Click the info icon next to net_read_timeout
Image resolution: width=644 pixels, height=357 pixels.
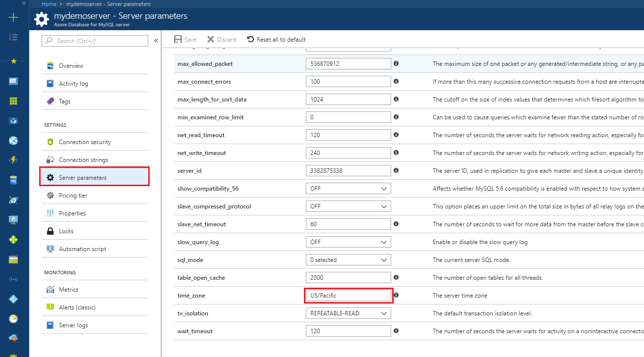pyautogui.click(x=396, y=135)
